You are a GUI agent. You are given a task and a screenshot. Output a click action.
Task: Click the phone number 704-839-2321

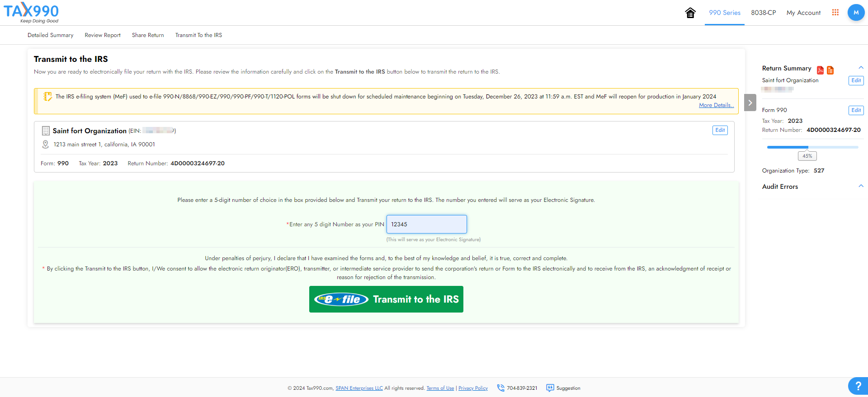522,388
